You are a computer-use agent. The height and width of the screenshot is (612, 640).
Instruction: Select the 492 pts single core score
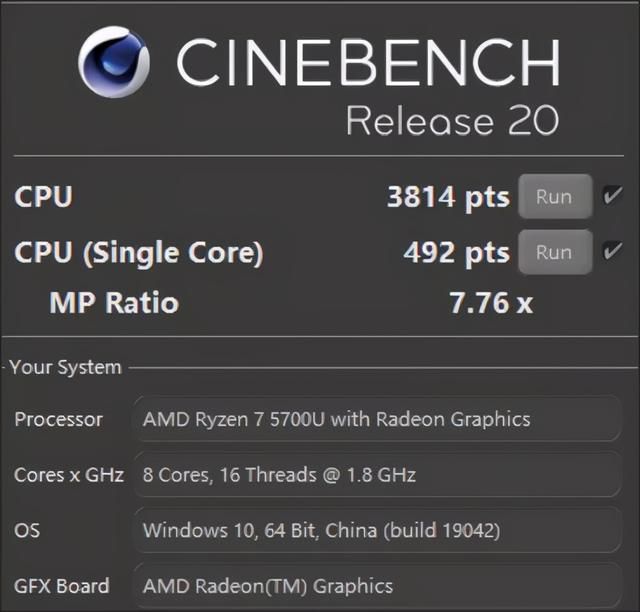click(x=456, y=253)
